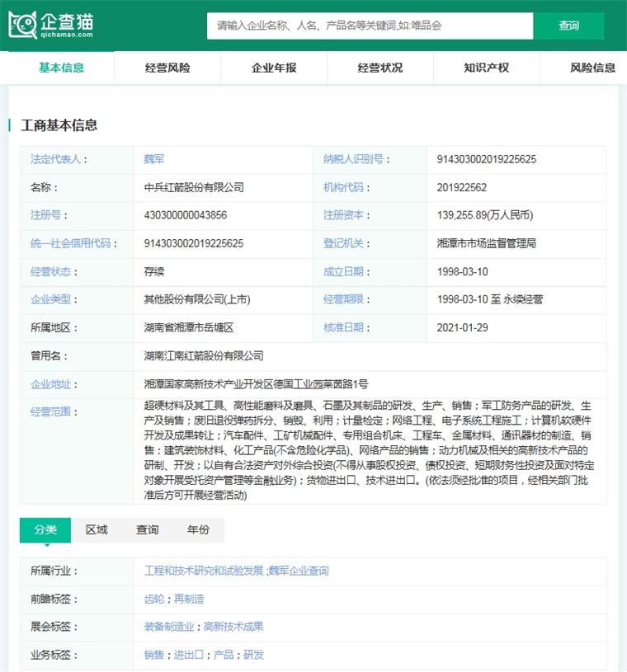
Task: Click region value 湖南省湘潭市岳塘区
Action: click(x=189, y=327)
